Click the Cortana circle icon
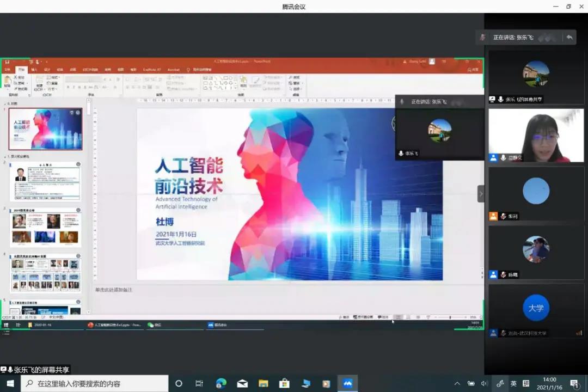The width and height of the screenshot is (588, 392). tap(179, 383)
